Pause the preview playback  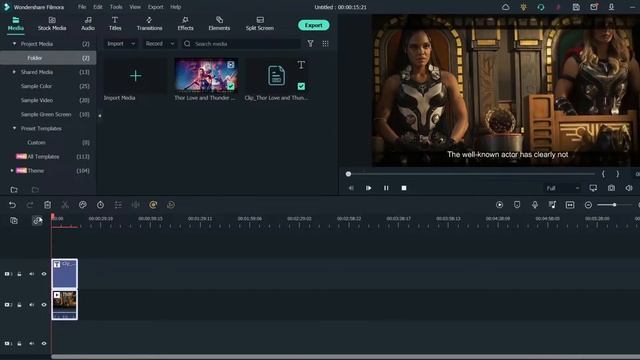[386, 188]
